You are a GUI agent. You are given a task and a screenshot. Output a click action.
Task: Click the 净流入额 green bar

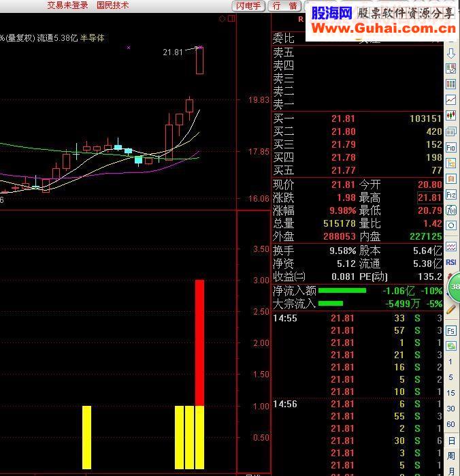(342, 291)
